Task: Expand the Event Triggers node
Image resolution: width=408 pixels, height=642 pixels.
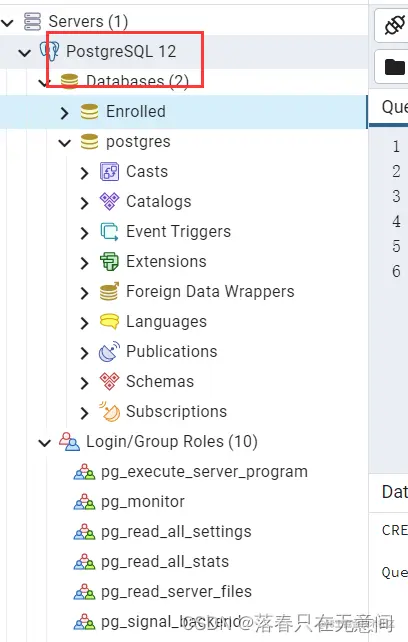Action: [84, 233]
